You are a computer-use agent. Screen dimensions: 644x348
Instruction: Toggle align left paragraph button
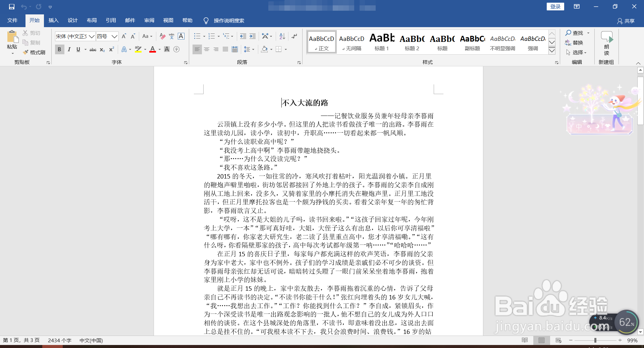pyautogui.click(x=197, y=50)
